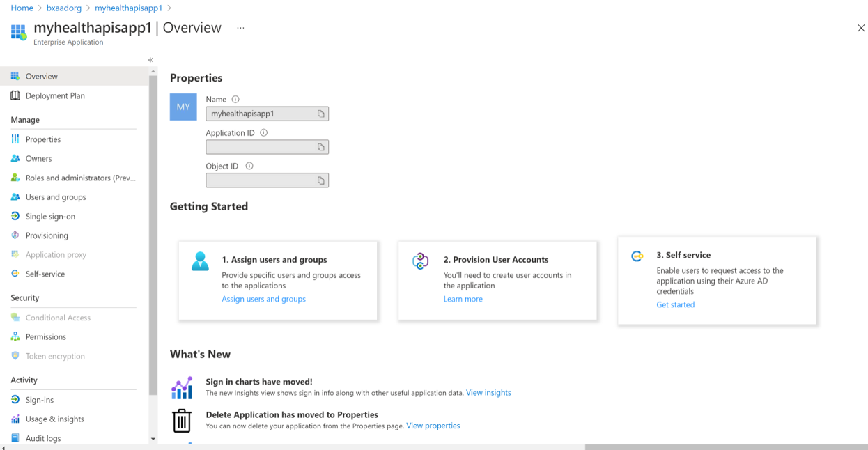Collapse the left sidebar menu
The image size is (868, 450).
(150, 60)
